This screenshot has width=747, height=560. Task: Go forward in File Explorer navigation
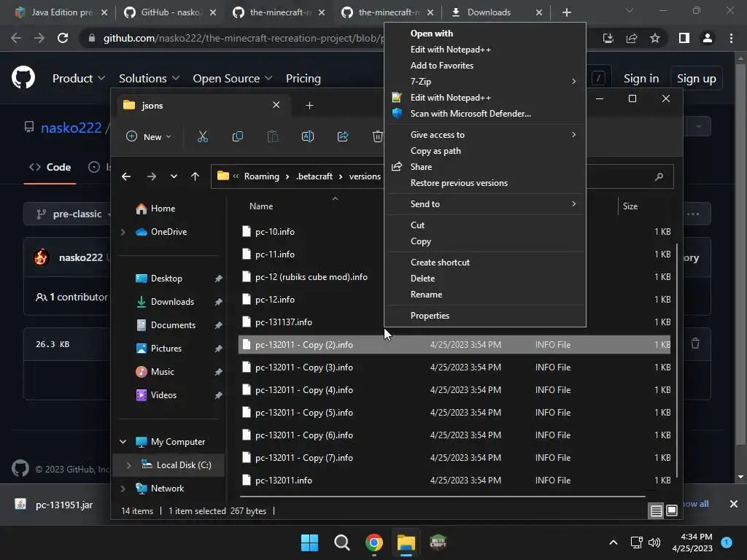(x=152, y=176)
